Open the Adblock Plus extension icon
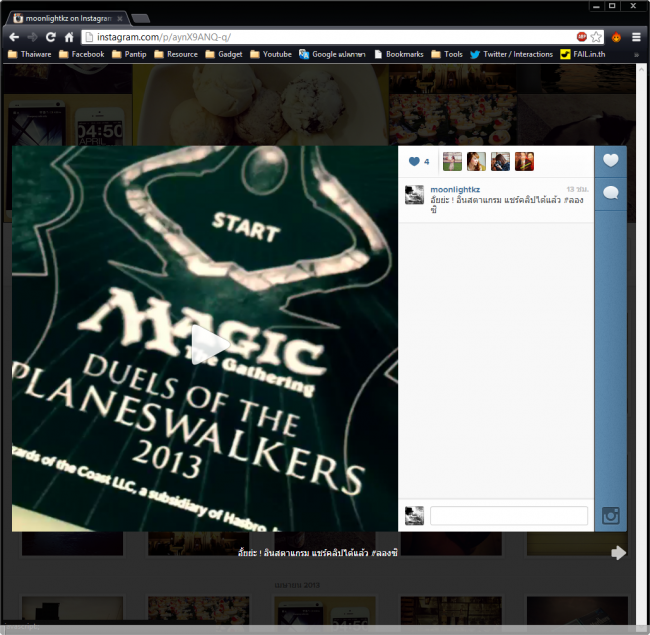Screen dimensions: 650x635 tap(582, 37)
